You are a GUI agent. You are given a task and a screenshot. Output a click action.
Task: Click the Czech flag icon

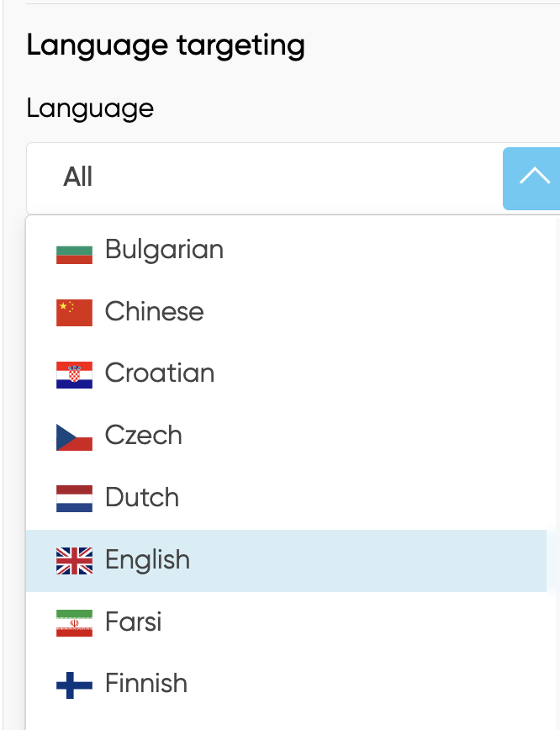click(74, 436)
